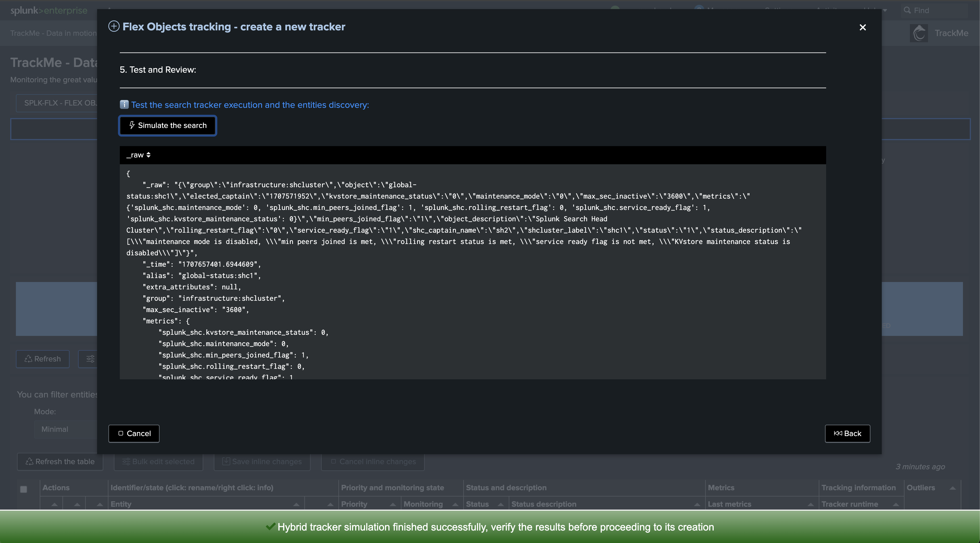
Task: Click the plus circle icon in dialog title
Action: [114, 27]
